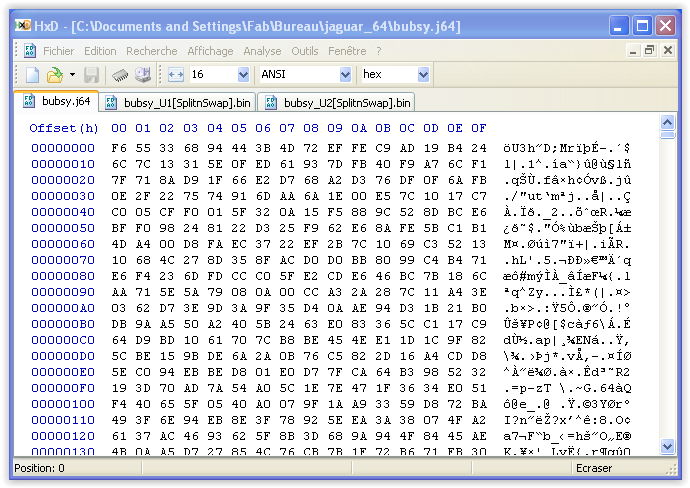The height and width of the screenshot is (488, 690).
Task: Click offset row 00000000
Action: (x=63, y=148)
